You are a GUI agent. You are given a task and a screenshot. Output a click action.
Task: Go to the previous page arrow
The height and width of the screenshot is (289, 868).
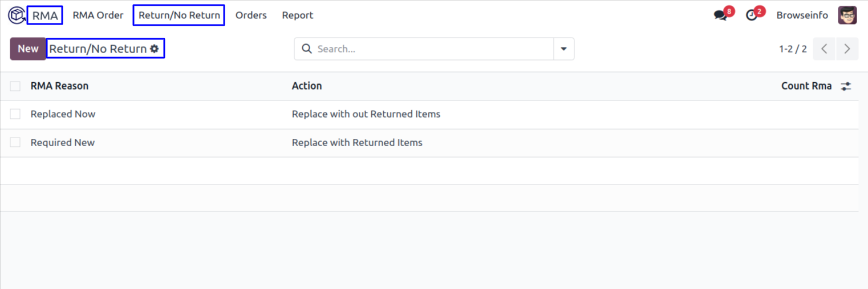click(824, 49)
